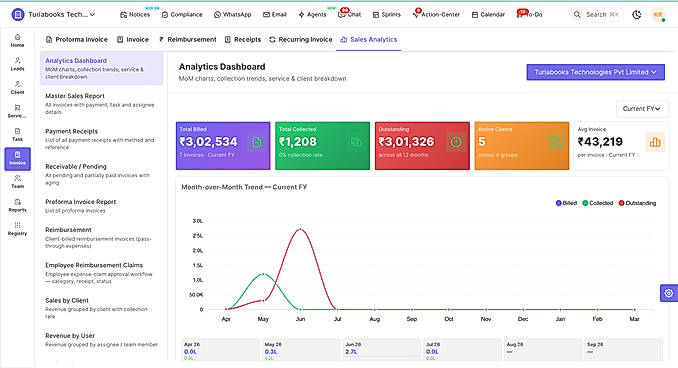The image size is (678, 368).
Task: Click the Avg Invoice ₹43,219 card
Action: coord(621,146)
